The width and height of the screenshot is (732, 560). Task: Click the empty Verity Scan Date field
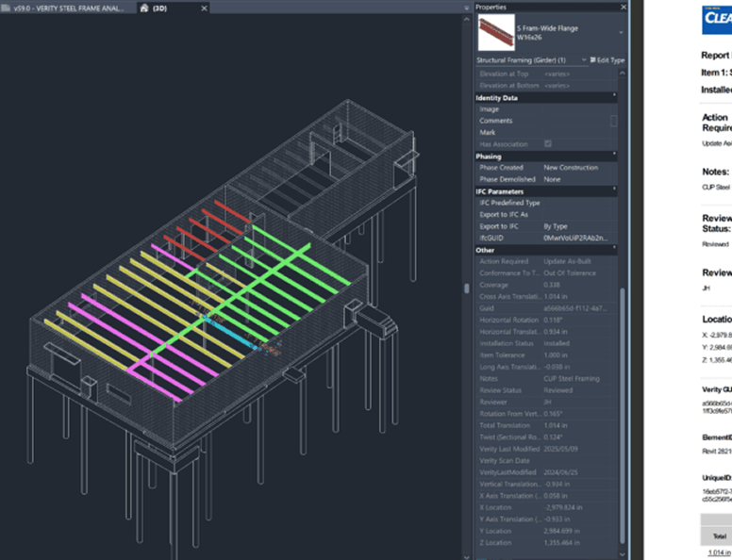click(579, 461)
